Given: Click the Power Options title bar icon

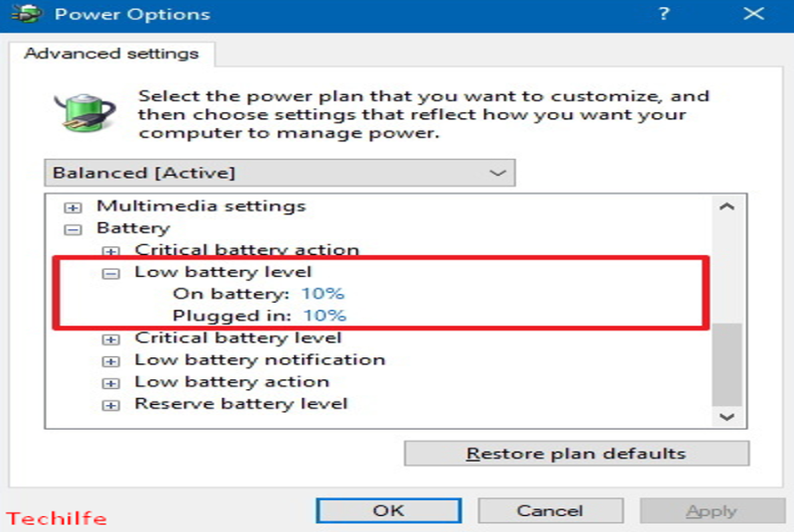Looking at the screenshot, I should coord(27,14).
